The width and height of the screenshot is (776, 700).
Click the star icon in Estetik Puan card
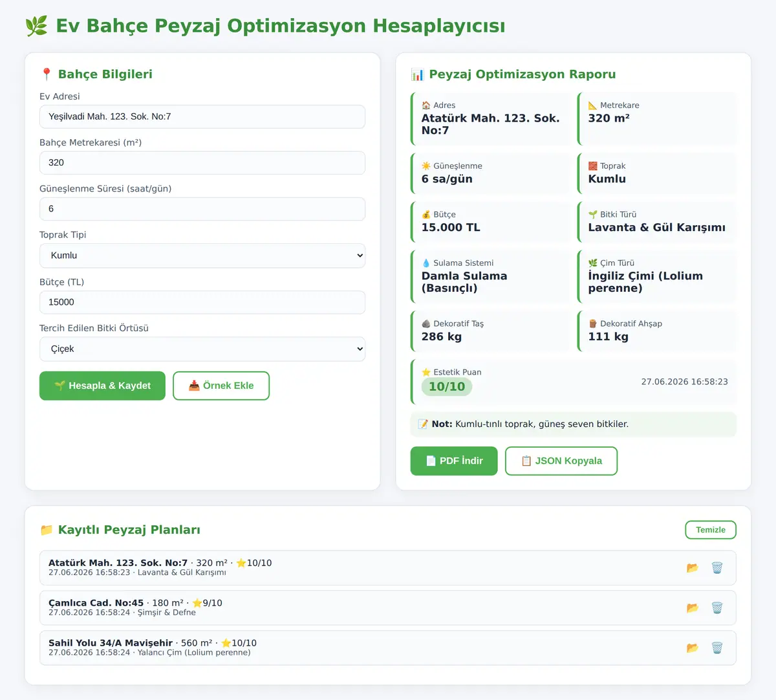[426, 373]
